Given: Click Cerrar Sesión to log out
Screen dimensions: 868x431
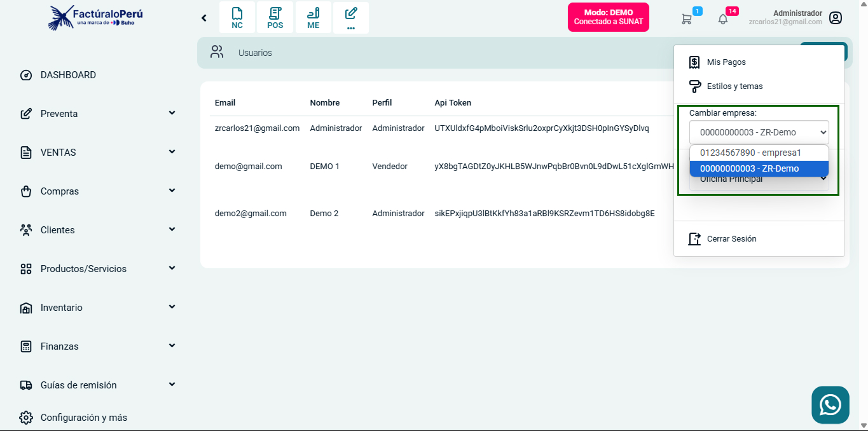Looking at the screenshot, I should coord(731,239).
